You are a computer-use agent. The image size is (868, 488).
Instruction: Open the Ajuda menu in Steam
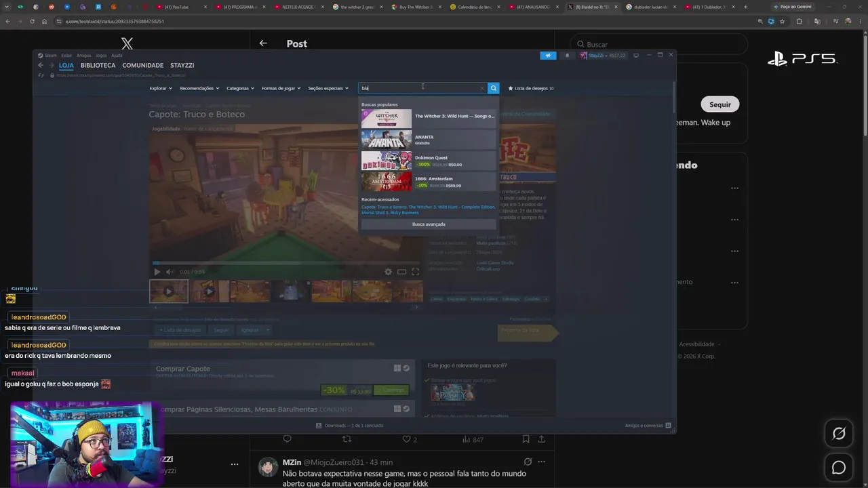pos(117,56)
